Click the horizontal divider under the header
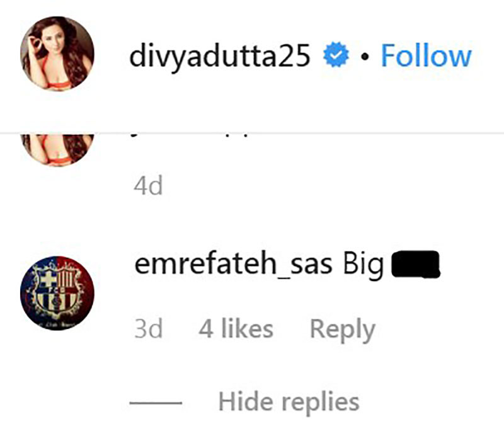 pyautogui.click(x=252, y=133)
